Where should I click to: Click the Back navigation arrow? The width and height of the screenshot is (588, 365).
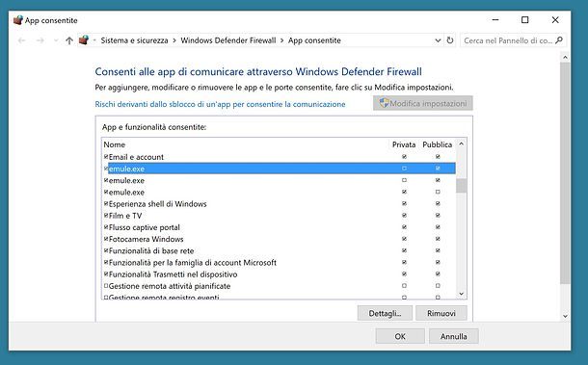(22, 40)
